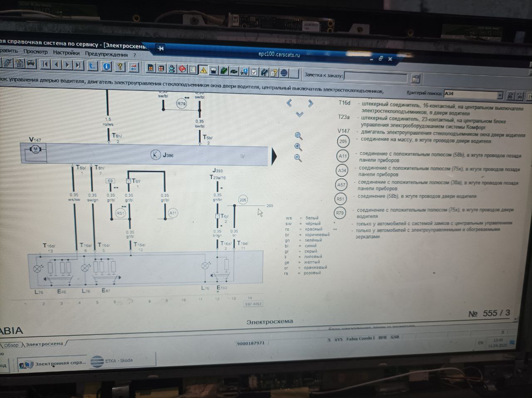
Task: Expand the Критерий поиска dropdown
Action: point(500,96)
